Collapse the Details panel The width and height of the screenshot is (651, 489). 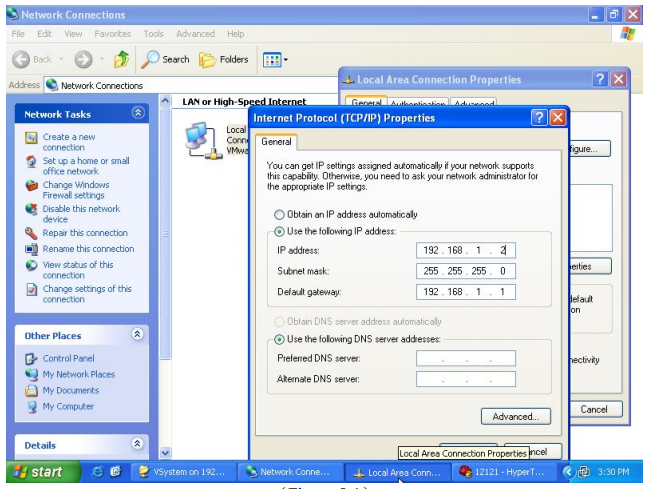[x=137, y=444]
